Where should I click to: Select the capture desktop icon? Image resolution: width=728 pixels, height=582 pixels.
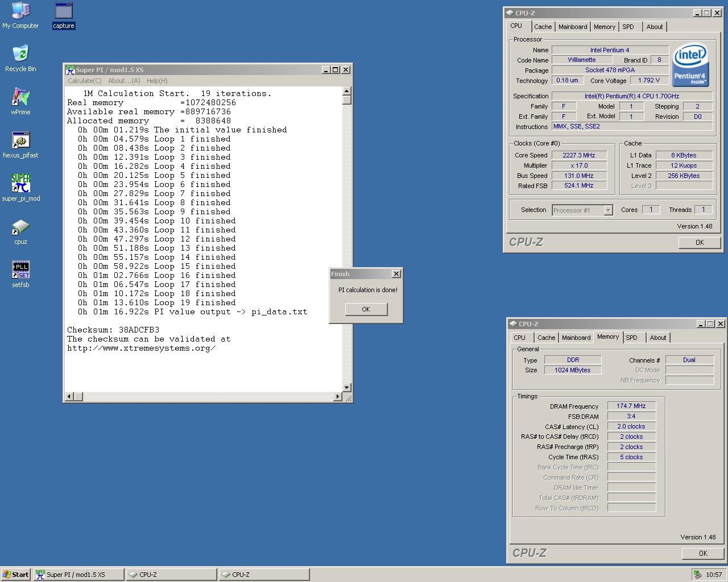(64, 16)
